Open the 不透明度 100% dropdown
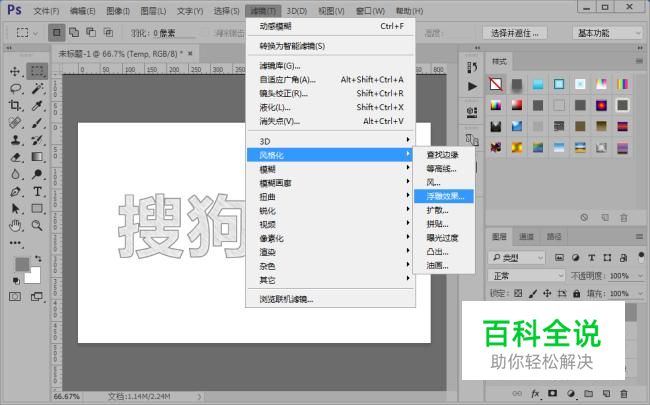Screen dimensions: 650x405 [x=640, y=276]
